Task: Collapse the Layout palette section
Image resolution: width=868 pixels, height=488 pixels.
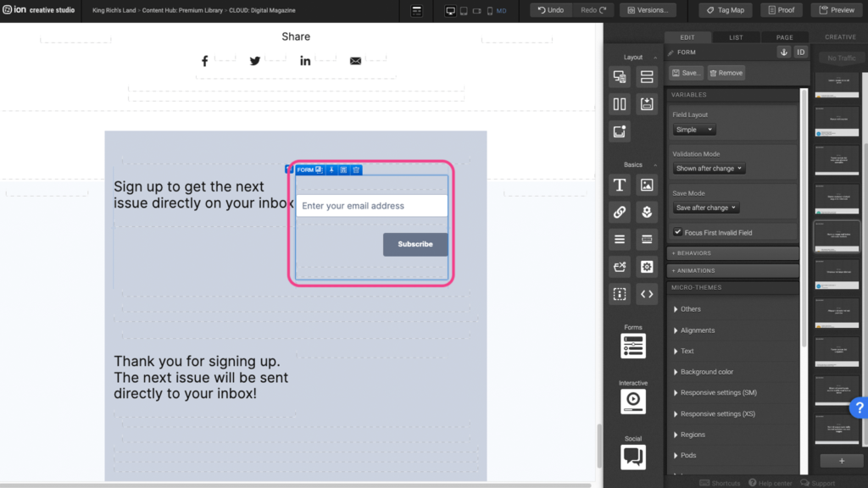Action: [x=655, y=58]
